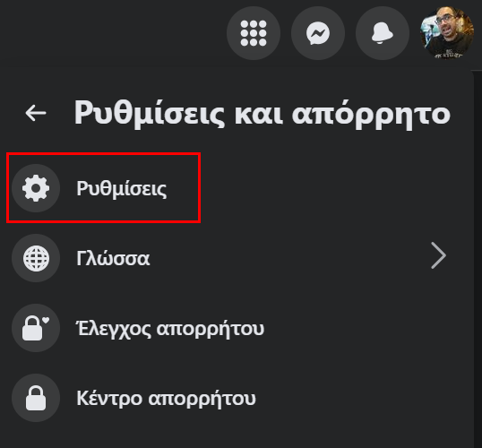This screenshot has width=482, height=448.
Task: Click blank space right of Κέντρο απορρήτου
Action: pos(359,398)
